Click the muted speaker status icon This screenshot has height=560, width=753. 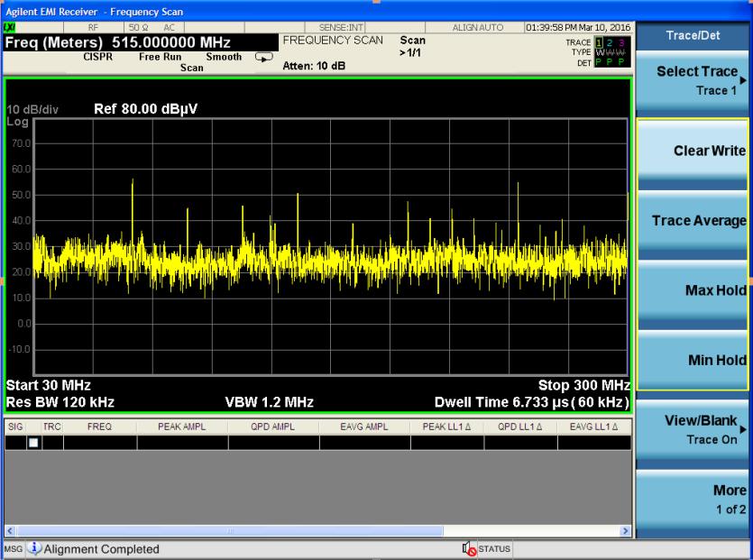[469, 548]
